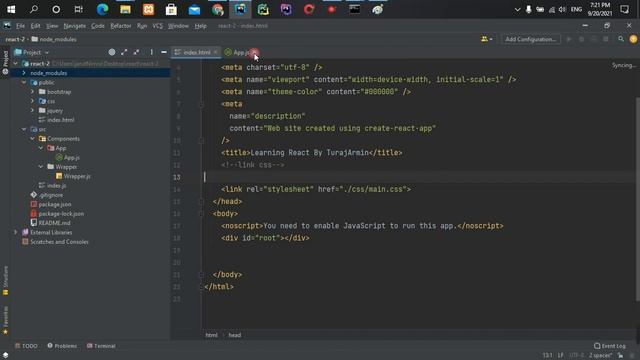
Task: Expand the css folder
Action: (x=32, y=101)
